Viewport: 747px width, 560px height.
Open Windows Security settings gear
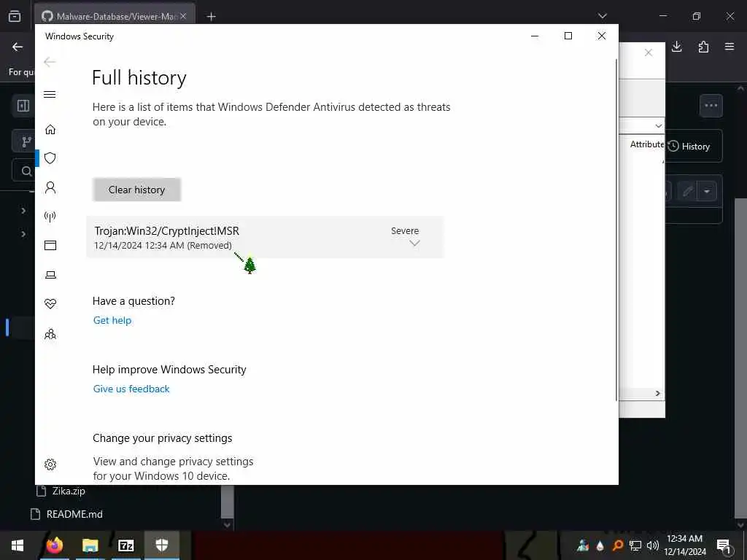(x=50, y=464)
